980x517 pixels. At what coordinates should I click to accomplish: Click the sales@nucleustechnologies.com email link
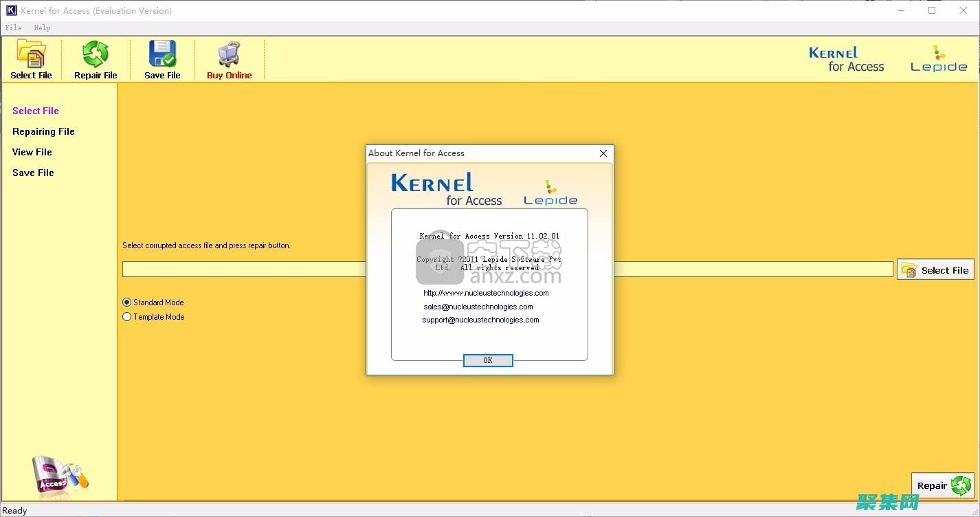click(478, 307)
